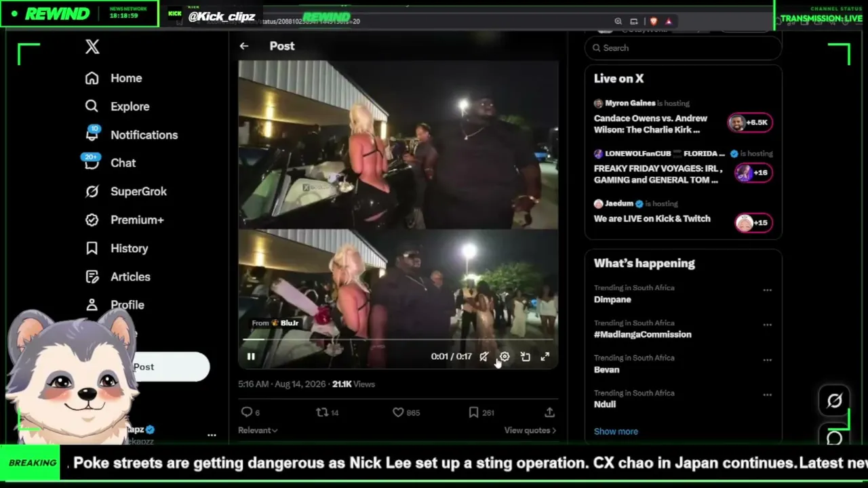
Task: Click the Brave shield icon in address bar
Action: click(x=654, y=22)
